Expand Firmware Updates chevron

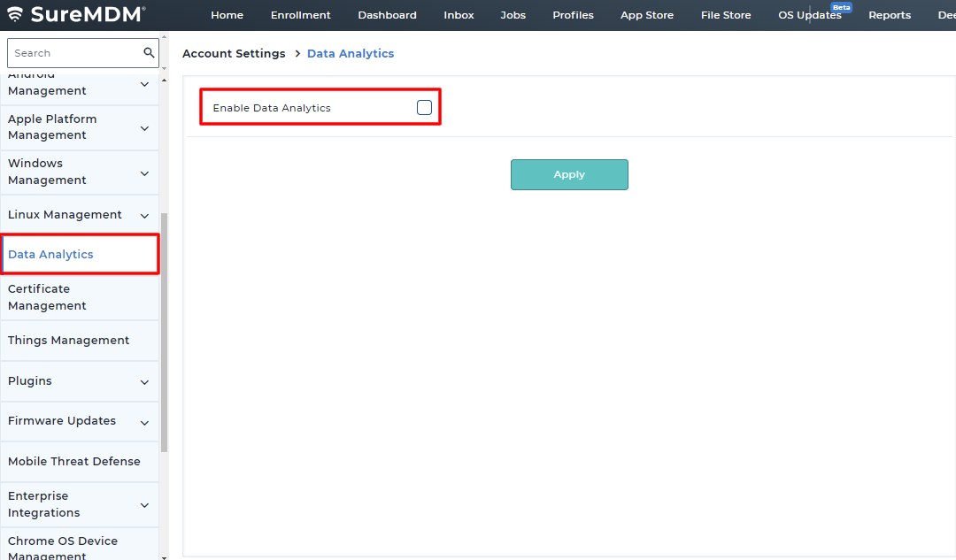(x=144, y=422)
